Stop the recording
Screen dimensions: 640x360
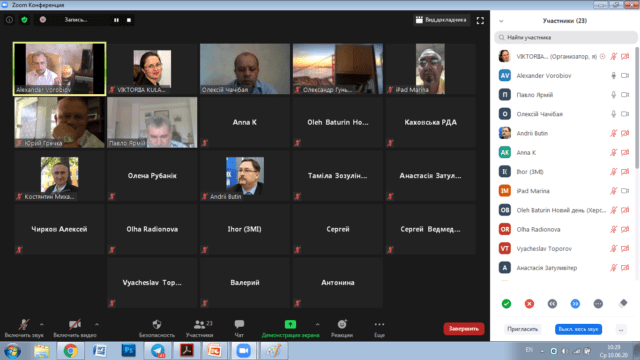(129, 20)
